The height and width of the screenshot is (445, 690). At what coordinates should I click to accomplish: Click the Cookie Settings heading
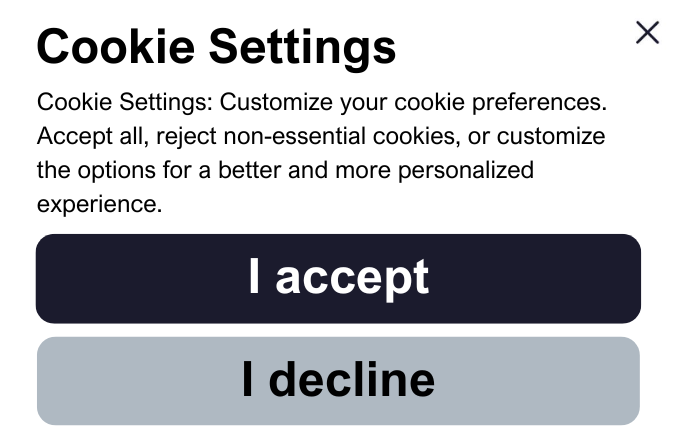pos(216,46)
